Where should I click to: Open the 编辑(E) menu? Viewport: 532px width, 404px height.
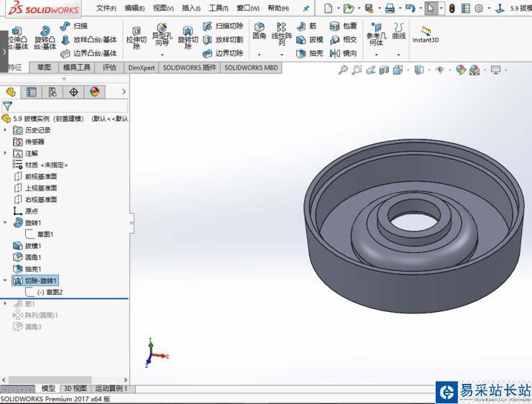[x=134, y=8]
